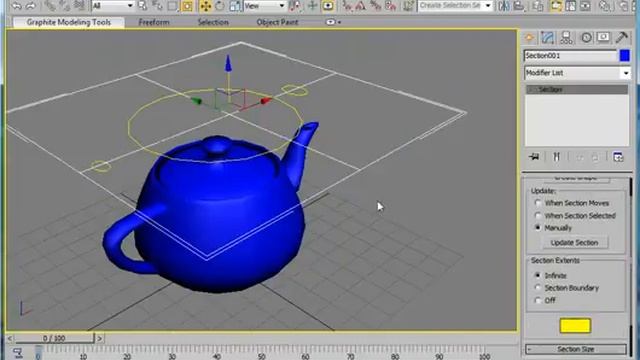Click the ribbon minimize toggle button

point(330,22)
